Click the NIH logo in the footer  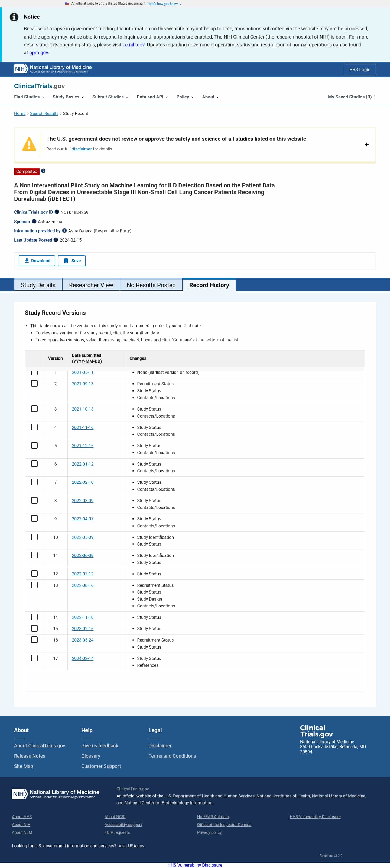coord(56,794)
